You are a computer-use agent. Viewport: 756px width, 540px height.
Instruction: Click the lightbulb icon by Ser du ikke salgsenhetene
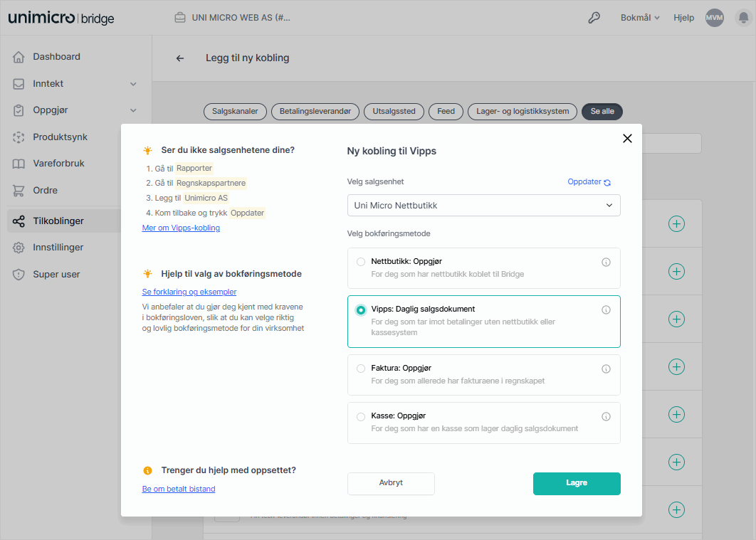click(147, 150)
